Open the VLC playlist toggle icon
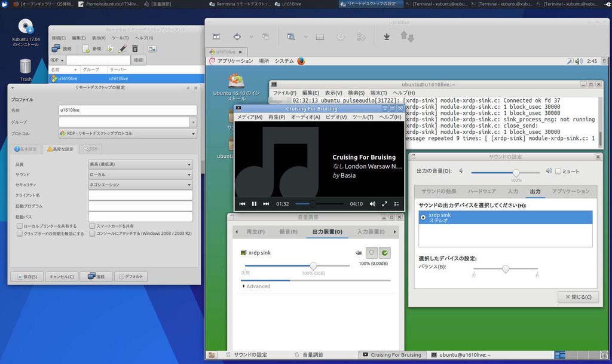612x364 pixels. [397, 204]
